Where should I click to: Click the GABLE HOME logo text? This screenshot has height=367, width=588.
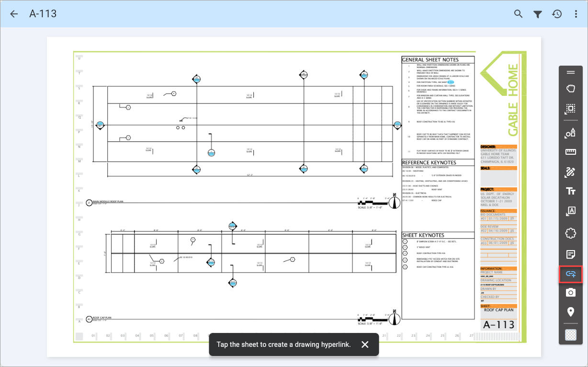[512, 100]
